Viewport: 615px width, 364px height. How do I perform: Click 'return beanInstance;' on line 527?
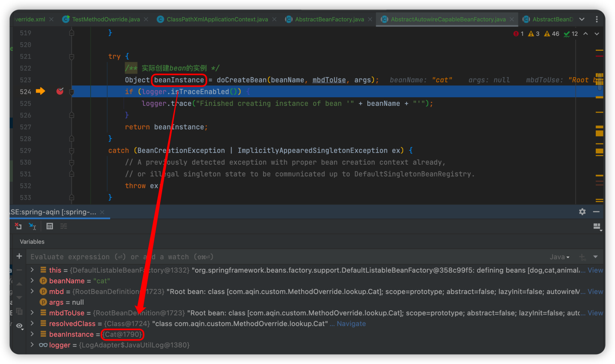pyautogui.click(x=166, y=127)
